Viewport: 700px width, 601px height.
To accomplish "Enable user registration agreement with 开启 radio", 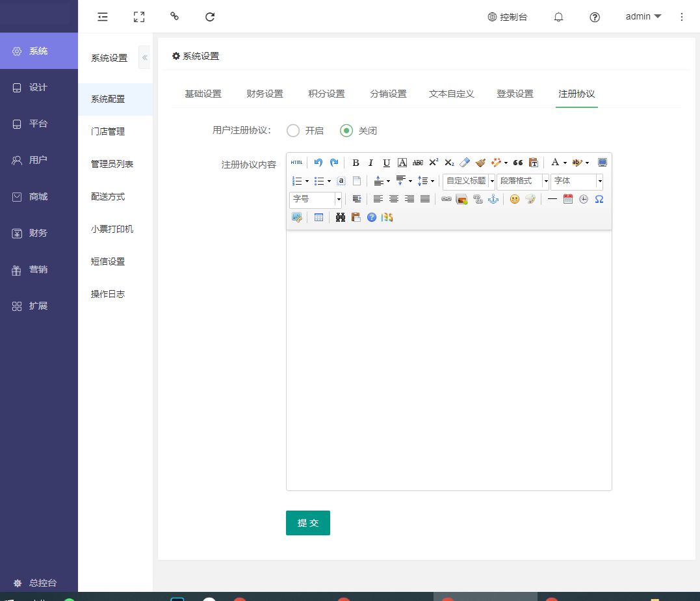I will (293, 131).
